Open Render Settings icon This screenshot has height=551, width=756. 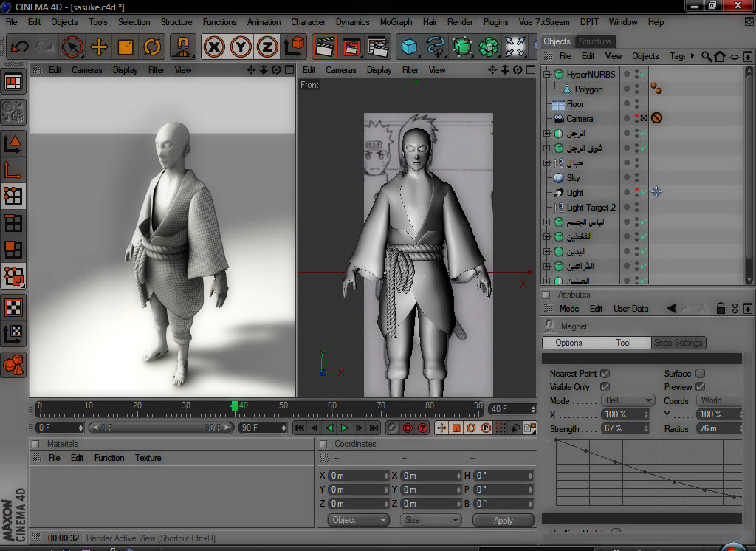click(379, 47)
